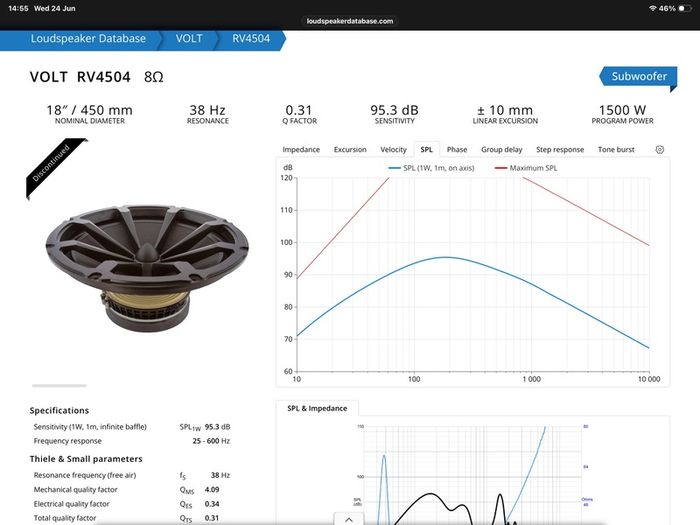Open the RV4504 speaker product image
This screenshot has width=700, height=525.
[x=147, y=268]
